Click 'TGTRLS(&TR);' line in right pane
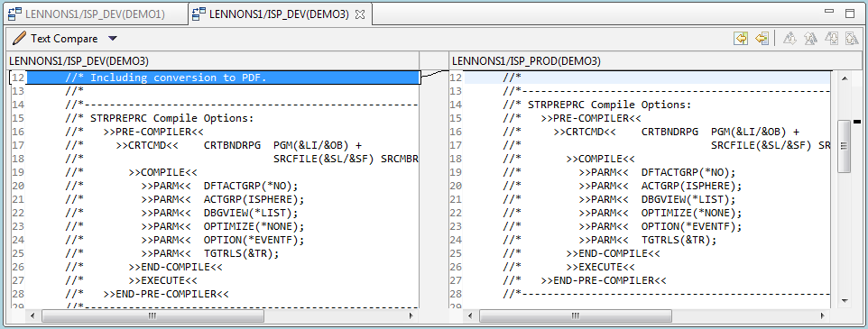The height and width of the screenshot is (329, 868). [x=679, y=240]
